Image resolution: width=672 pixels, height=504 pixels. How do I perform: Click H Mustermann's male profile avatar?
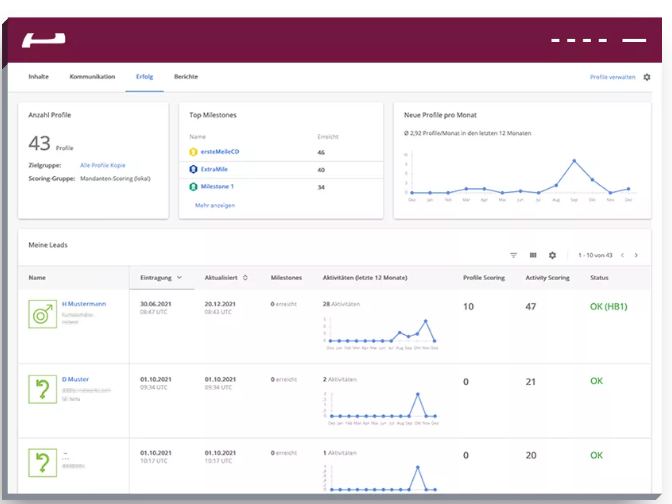click(x=43, y=315)
